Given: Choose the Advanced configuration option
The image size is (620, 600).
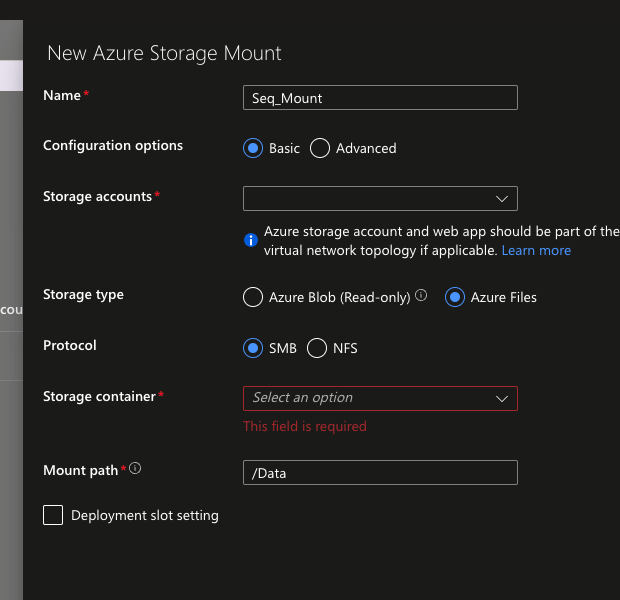Looking at the screenshot, I should click(x=320, y=148).
